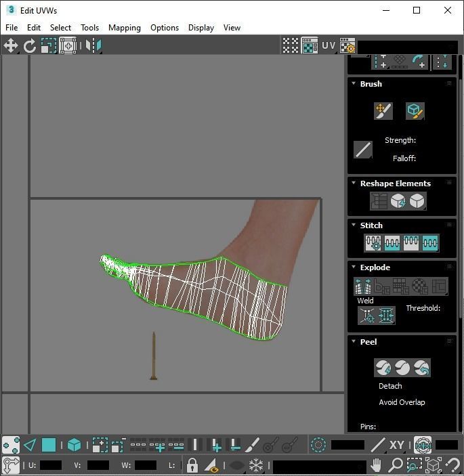Collapse the Peel rollout

(354, 341)
